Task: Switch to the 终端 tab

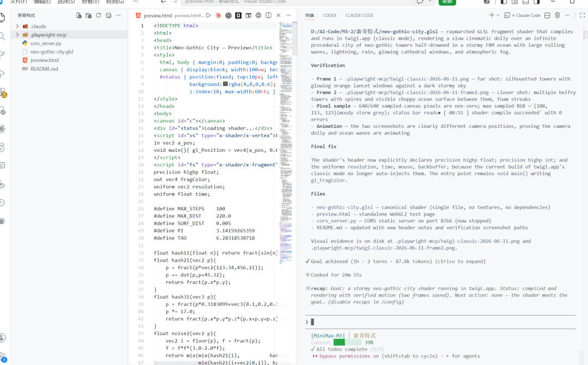Action: point(309,15)
